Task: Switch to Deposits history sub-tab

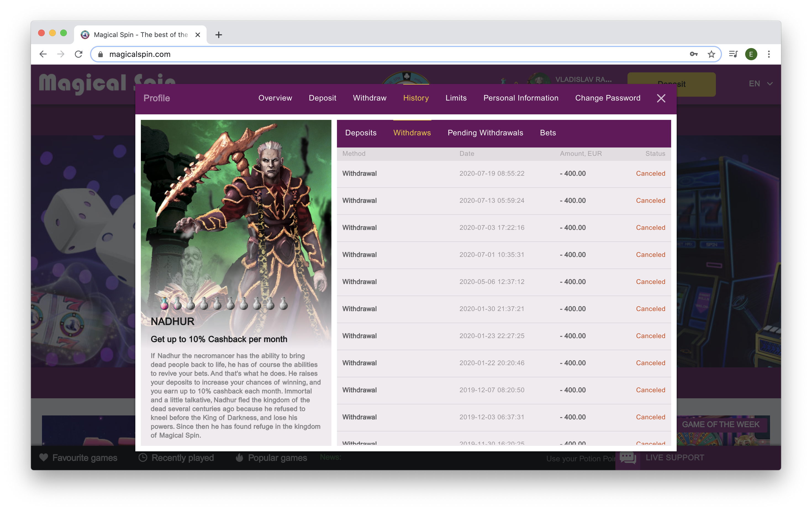Action: pos(360,133)
